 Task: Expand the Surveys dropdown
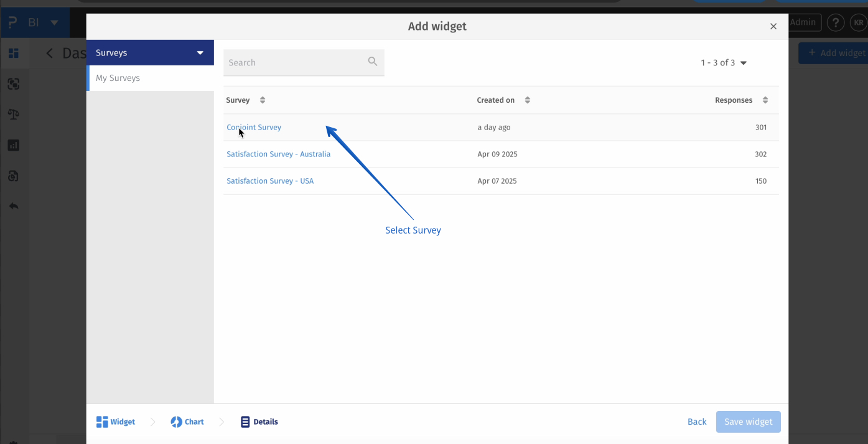click(x=200, y=53)
